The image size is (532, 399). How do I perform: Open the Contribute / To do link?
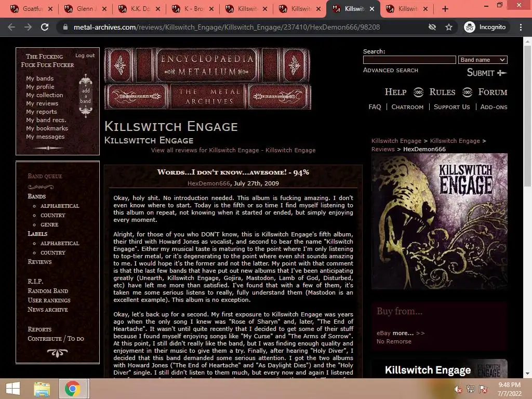[56, 339]
